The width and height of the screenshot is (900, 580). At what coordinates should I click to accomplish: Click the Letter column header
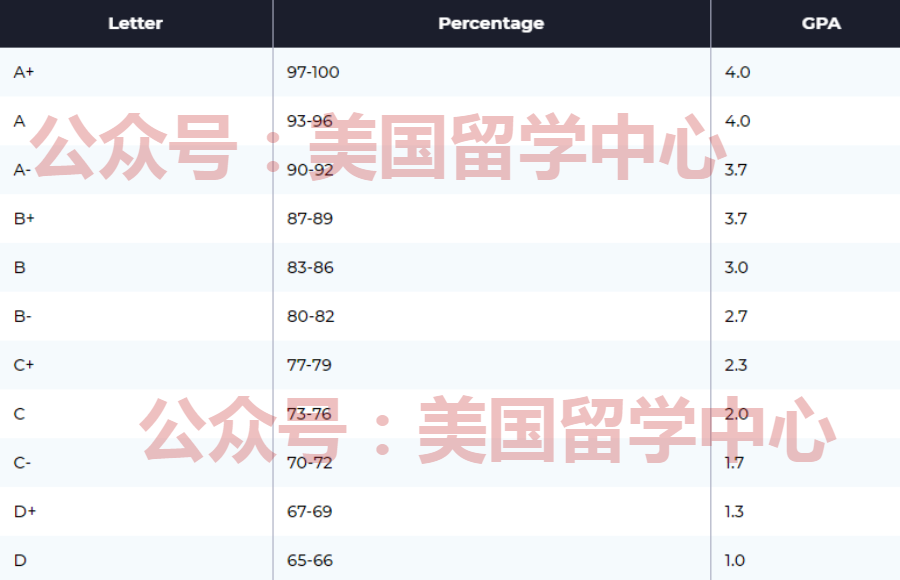[x=135, y=23]
